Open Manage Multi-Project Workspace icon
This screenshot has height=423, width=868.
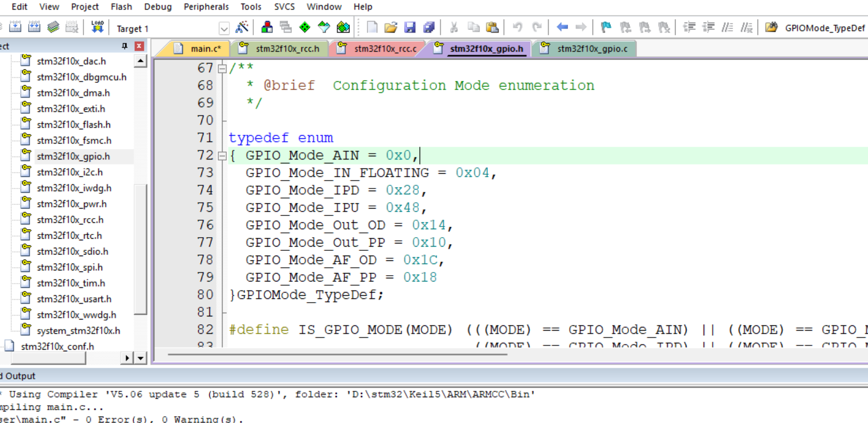click(x=286, y=27)
